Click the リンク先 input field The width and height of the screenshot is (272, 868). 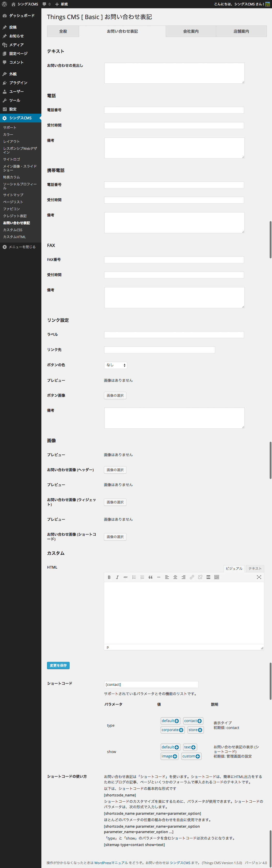160,350
